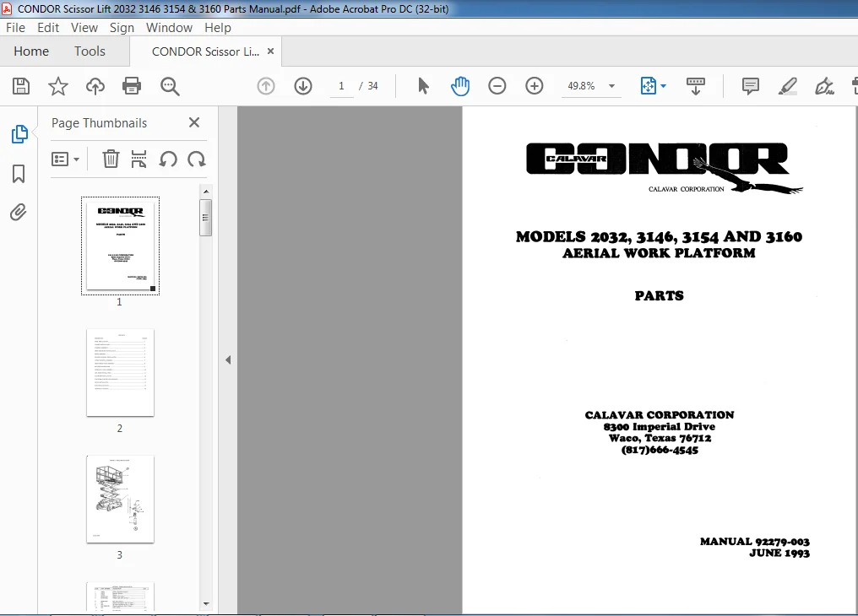Select the arrow Selection tool
Screen dimensions: 858x616
[x=423, y=86]
